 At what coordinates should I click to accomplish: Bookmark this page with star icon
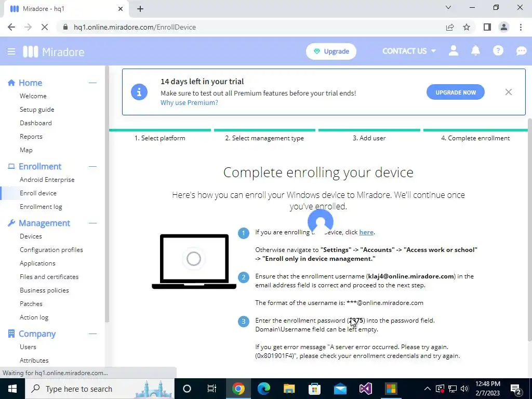point(467,27)
